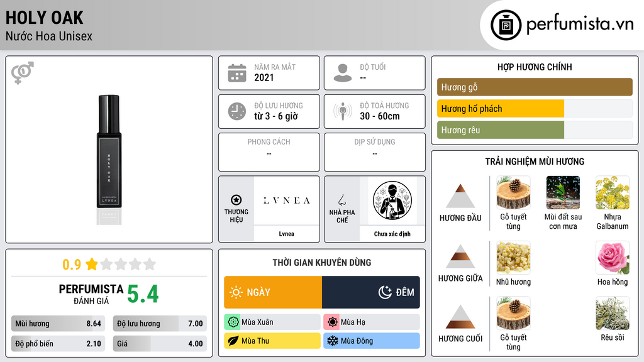The height and width of the screenshot is (362, 644).
Task: Click the green 5.4 Perfumista score
Action: click(143, 294)
